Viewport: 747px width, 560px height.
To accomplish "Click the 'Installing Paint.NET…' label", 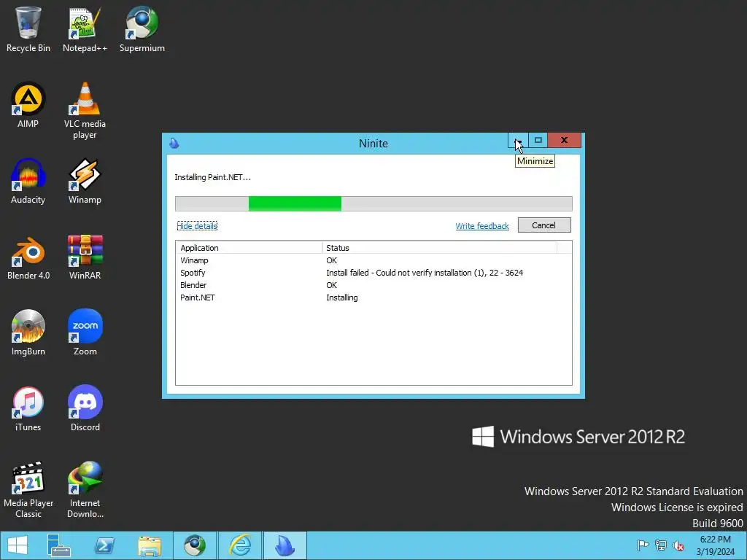I will (x=212, y=177).
